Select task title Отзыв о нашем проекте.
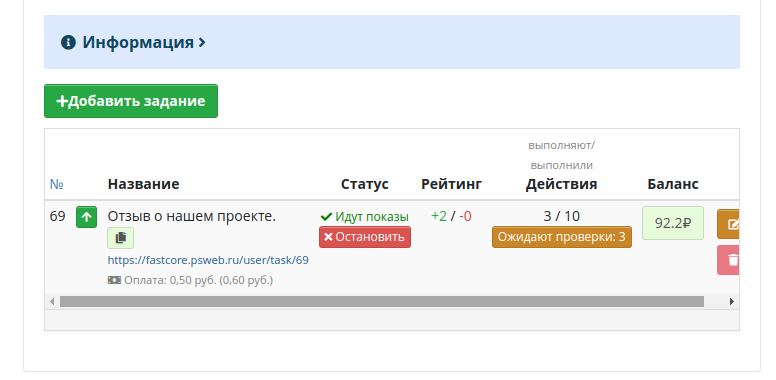 (192, 216)
